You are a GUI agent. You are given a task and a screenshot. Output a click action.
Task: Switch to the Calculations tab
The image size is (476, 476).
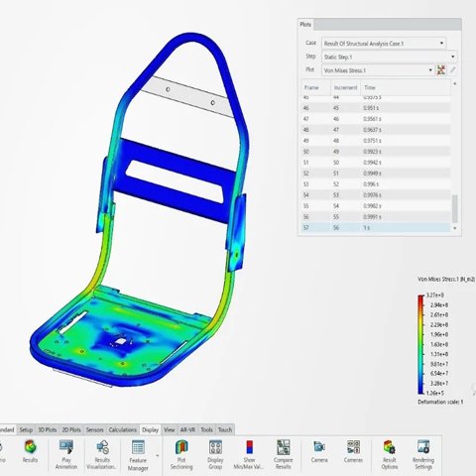click(123, 429)
